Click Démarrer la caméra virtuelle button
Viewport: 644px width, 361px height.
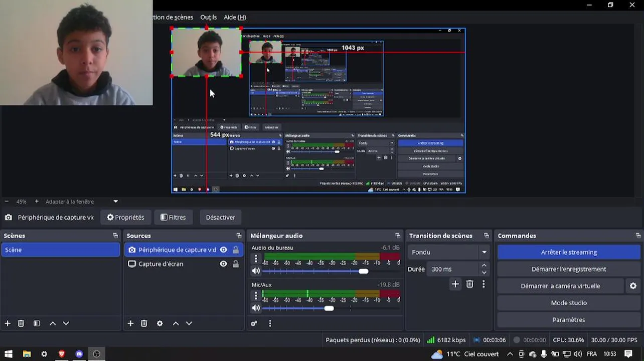pos(560,286)
